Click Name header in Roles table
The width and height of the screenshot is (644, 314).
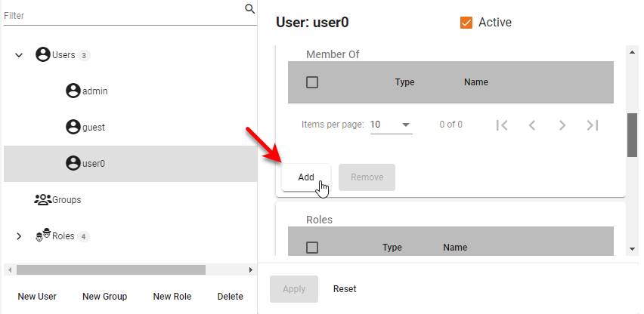(455, 247)
